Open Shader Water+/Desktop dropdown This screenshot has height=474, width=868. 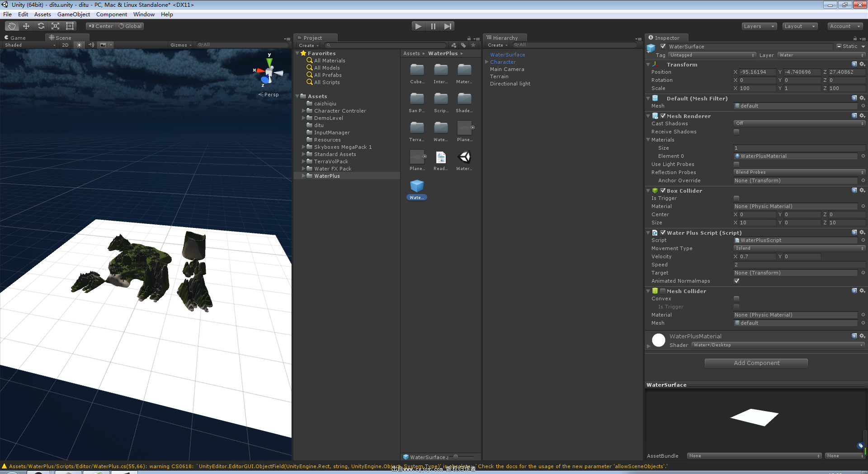778,345
